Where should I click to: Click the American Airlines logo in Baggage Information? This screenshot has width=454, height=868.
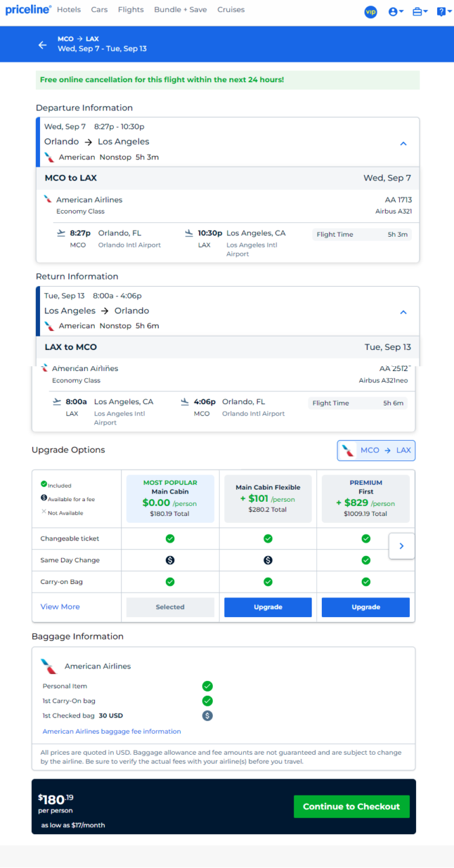pos(49,666)
